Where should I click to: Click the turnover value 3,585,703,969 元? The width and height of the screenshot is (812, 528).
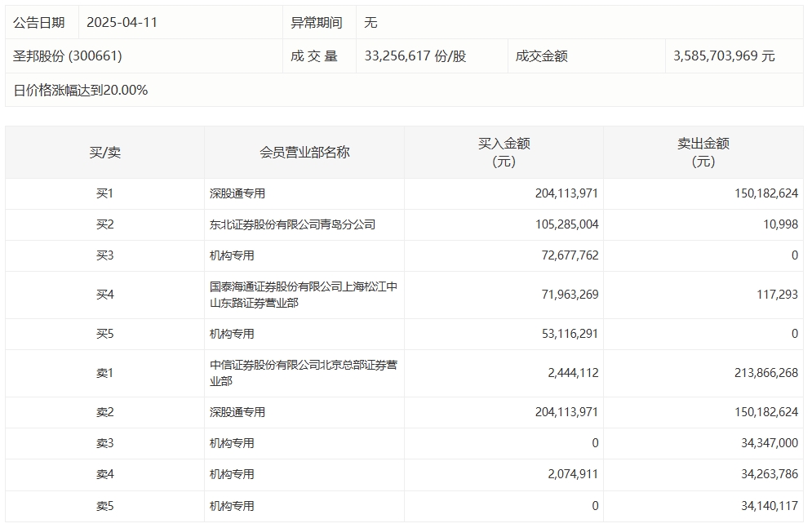point(724,56)
